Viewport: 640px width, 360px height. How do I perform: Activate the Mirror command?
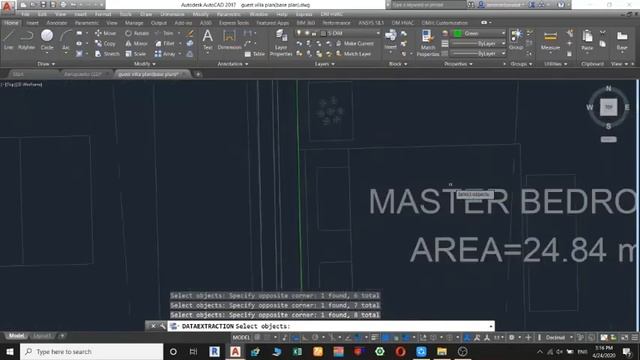(136, 43)
